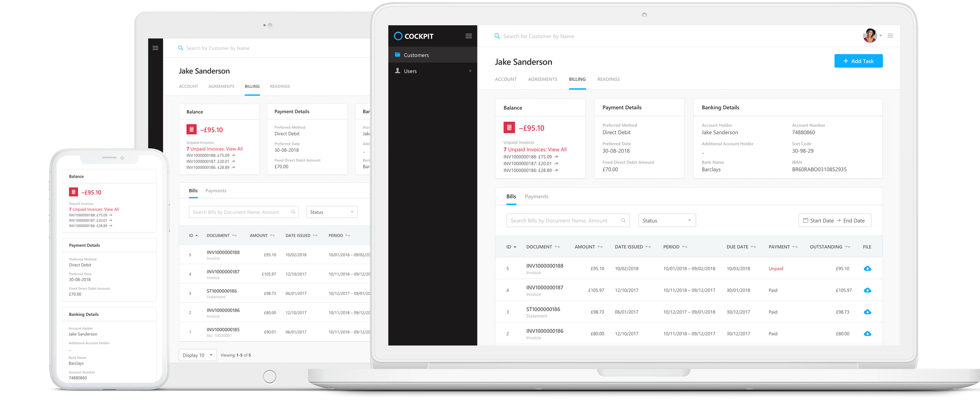Image resolution: width=980 pixels, height=401 pixels.
Task: Click the arrow icon beside INV1000000187: £20.01
Action: 556,164
